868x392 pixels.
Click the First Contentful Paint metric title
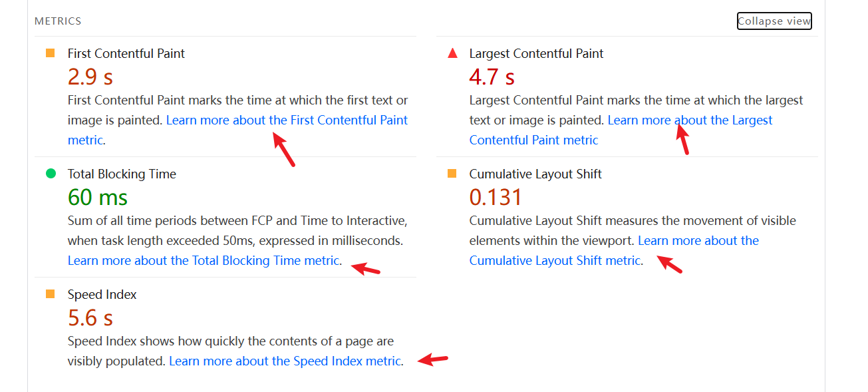126,53
